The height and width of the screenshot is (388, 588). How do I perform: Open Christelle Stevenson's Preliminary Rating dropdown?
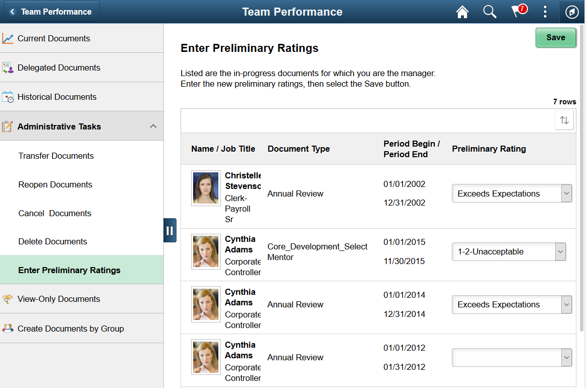point(511,193)
